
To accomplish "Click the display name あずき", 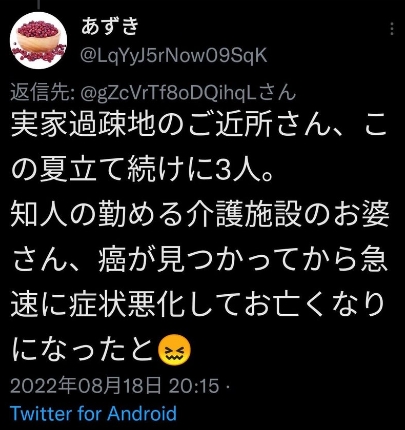I will 110,26.
